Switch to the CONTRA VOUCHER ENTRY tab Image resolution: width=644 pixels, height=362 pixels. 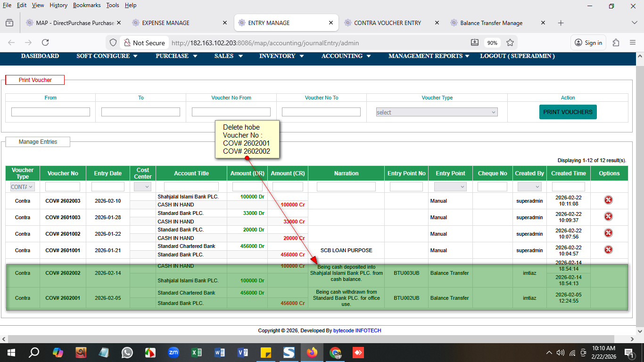[x=387, y=23]
